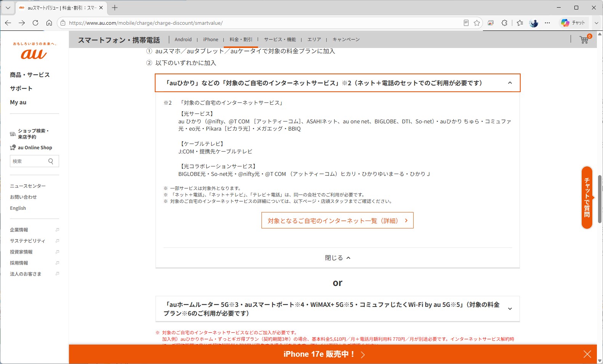Select the キャンペーン nav tab
The height and width of the screenshot is (364, 603).
346,39
